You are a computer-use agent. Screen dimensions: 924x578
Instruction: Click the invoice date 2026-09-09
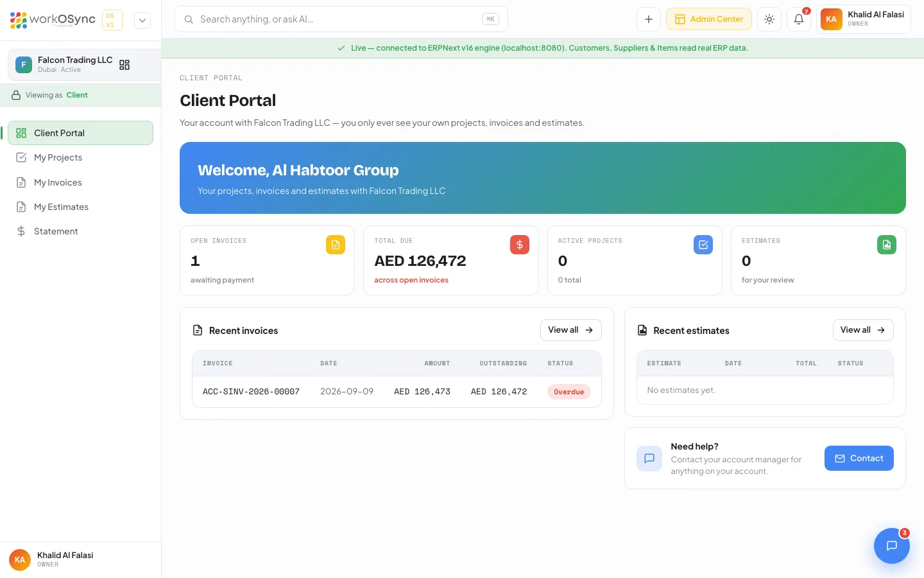pyautogui.click(x=346, y=392)
